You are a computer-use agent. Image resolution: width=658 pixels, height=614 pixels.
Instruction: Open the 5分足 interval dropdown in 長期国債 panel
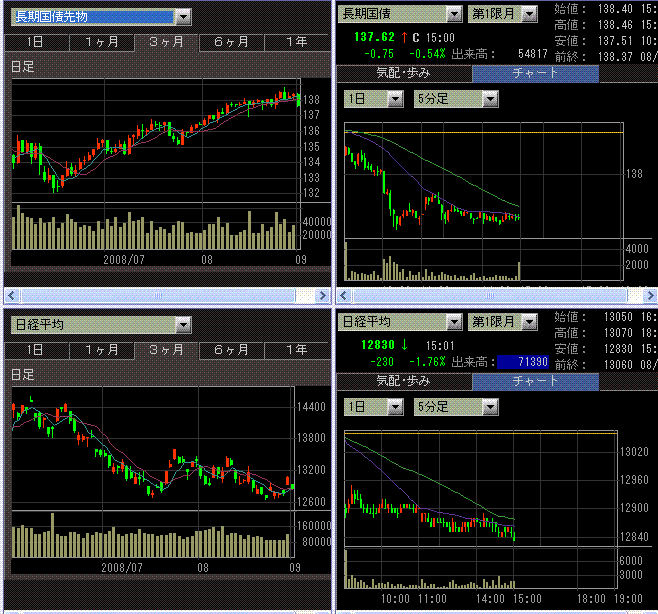(x=490, y=99)
